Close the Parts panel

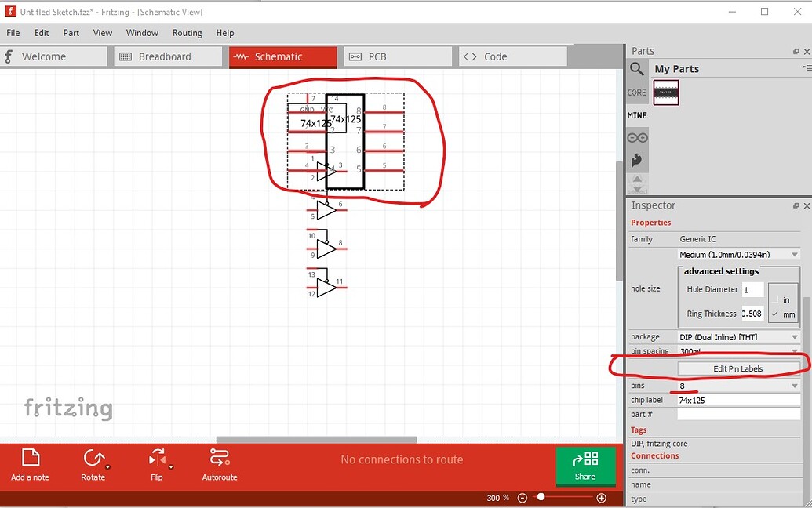pyautogui.click(x=807, y=51)
